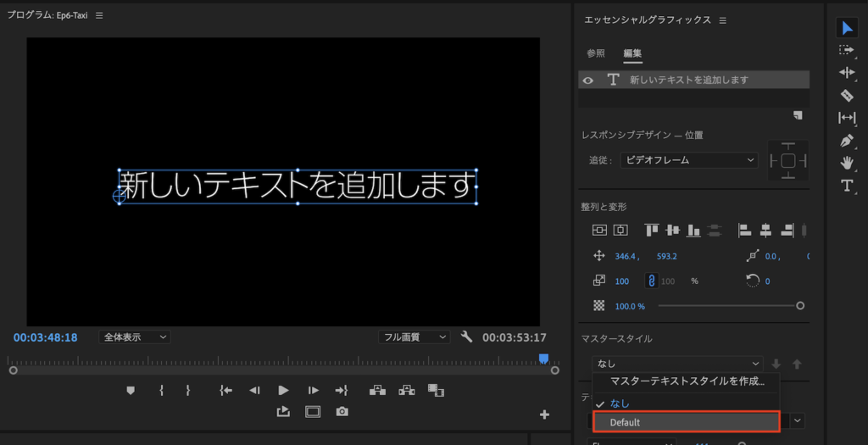868x445 pixels.
Task: Select the 新しいテキストを追加します layer row
Action: [x=693, y=81]
